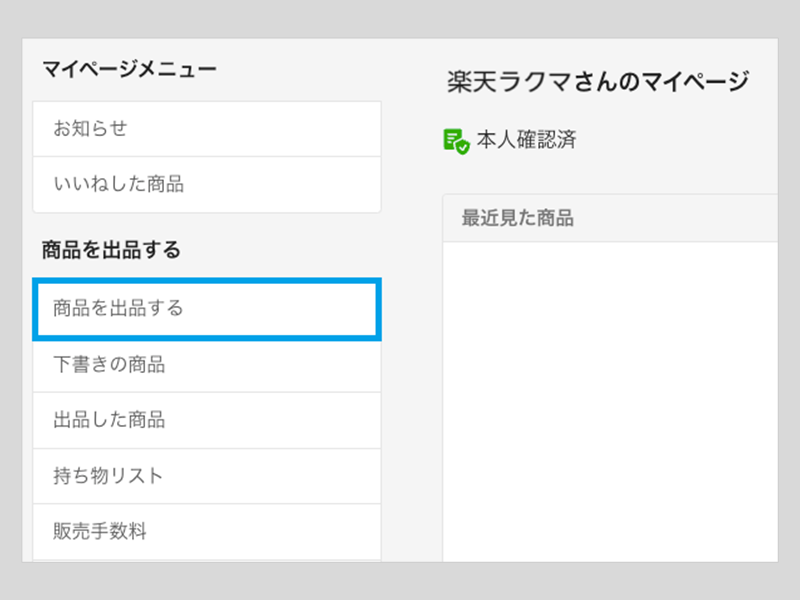
Task: Click the マイページメニュー sidebar heading
Action: pyautogui.click(x=129, y=69)
